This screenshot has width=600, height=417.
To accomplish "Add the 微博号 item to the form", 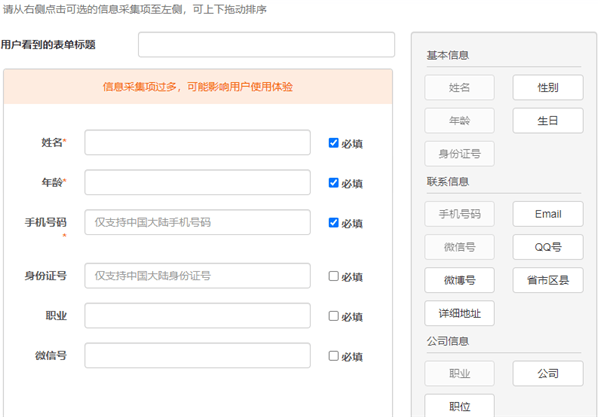I will pos(459,280).
